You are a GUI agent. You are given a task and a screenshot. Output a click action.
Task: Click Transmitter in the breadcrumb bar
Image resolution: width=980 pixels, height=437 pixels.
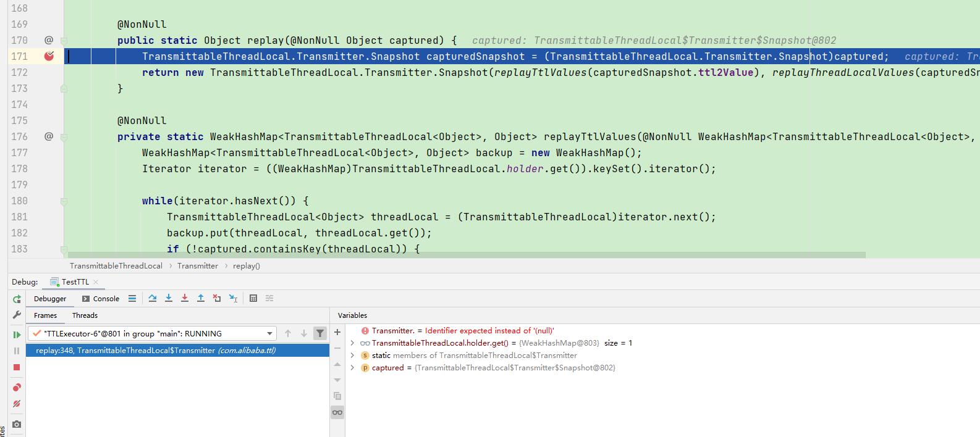(197, 266)
